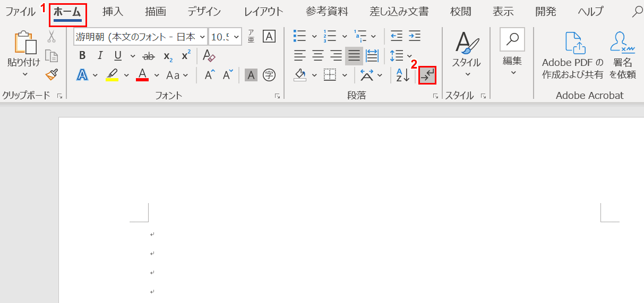Open the paste options dropdown arrow
Image resolution: width=644 pixels, height=303 pixels.
[x=25, y=74]
